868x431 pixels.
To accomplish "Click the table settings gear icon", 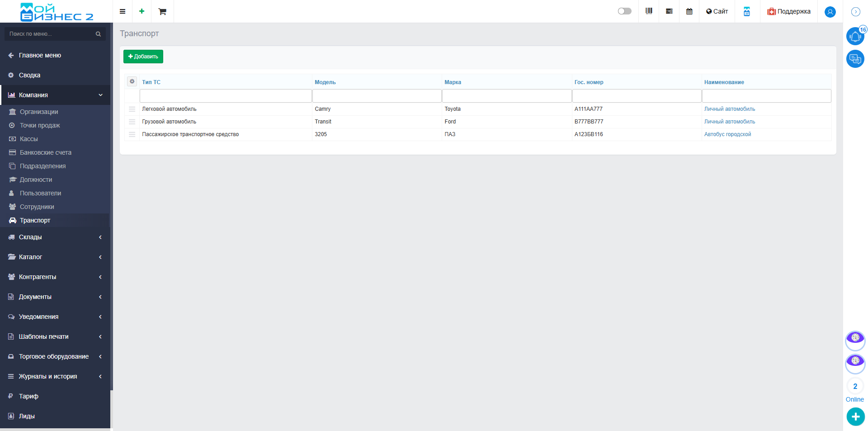I will pos(132,81).
